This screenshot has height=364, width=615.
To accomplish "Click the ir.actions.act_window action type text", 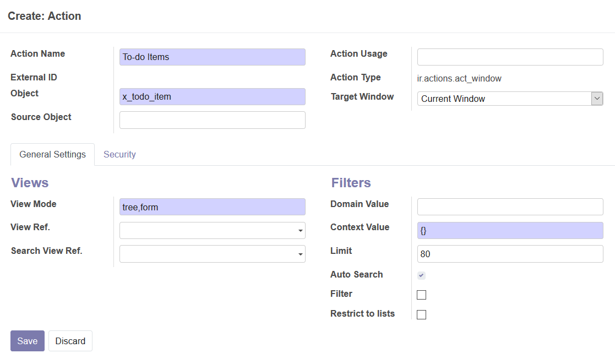I will tap(459, 78).
